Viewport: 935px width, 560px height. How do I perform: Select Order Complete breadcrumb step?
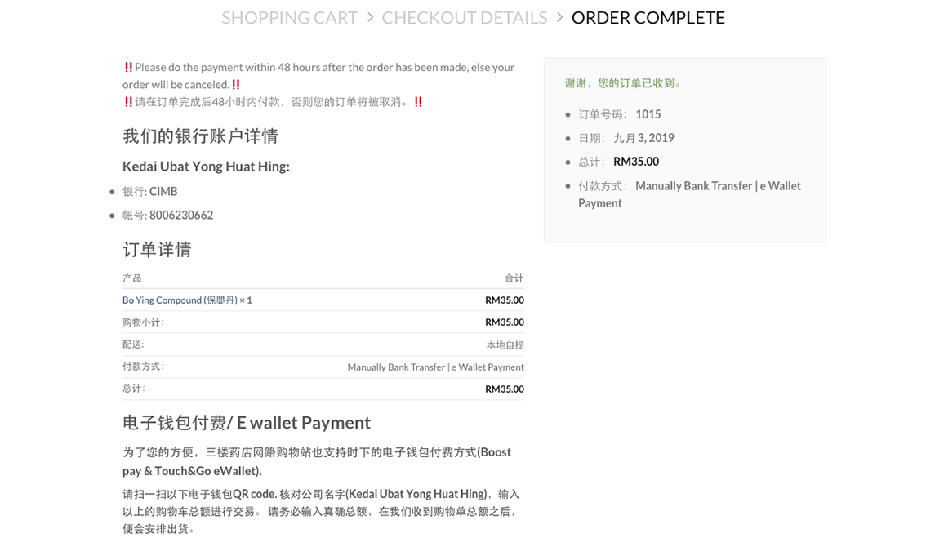tap(648, 18)
